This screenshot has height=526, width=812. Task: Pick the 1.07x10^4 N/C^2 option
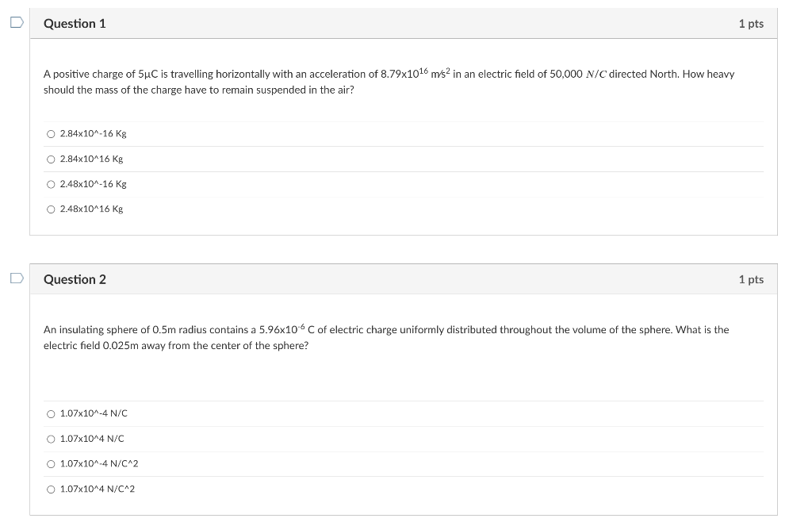click(51, 490)
